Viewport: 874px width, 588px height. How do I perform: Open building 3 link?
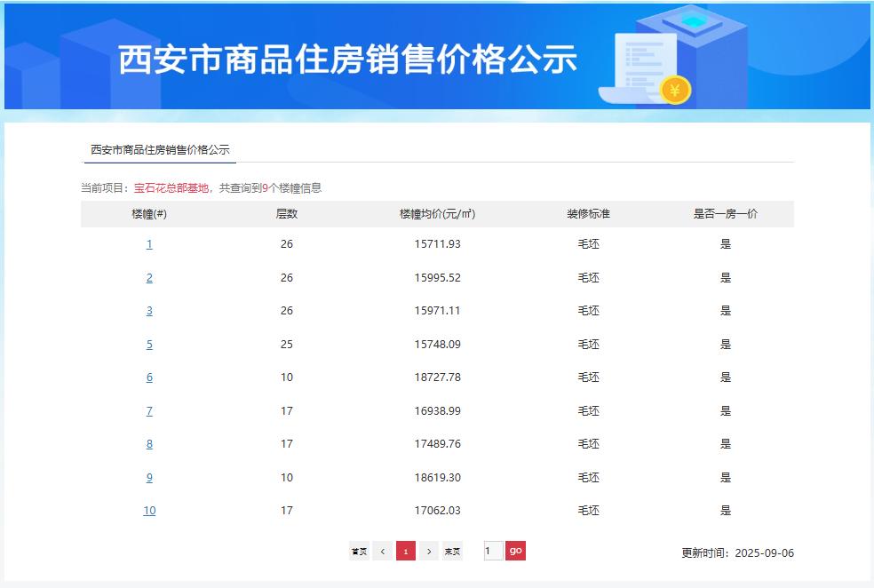[x=149, y=311]
